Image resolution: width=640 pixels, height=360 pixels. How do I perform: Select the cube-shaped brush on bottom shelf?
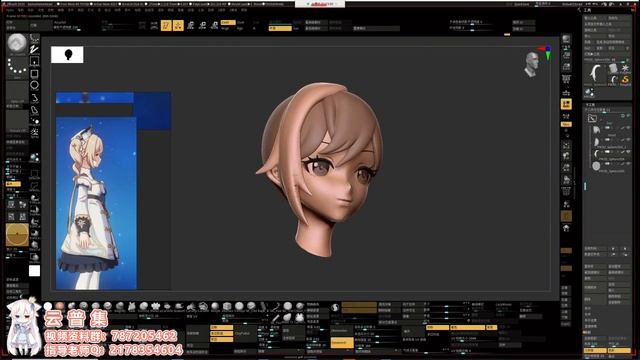click(227, 306)
